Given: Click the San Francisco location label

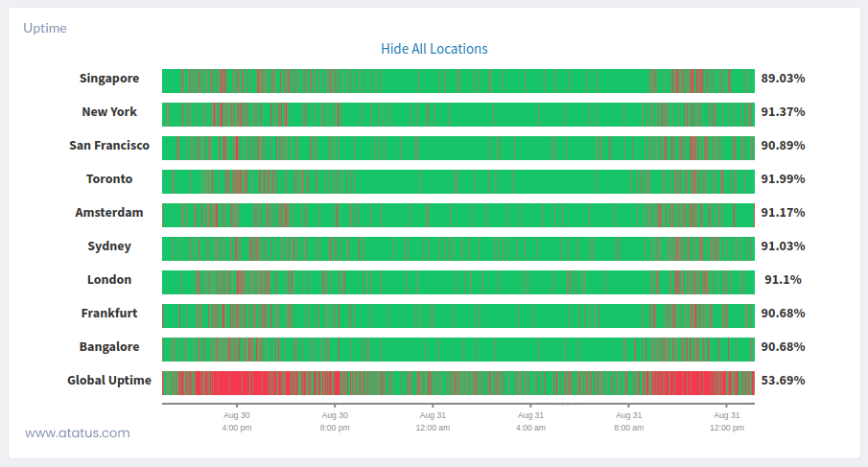Looking at the screenshot, I should [109, 146].
